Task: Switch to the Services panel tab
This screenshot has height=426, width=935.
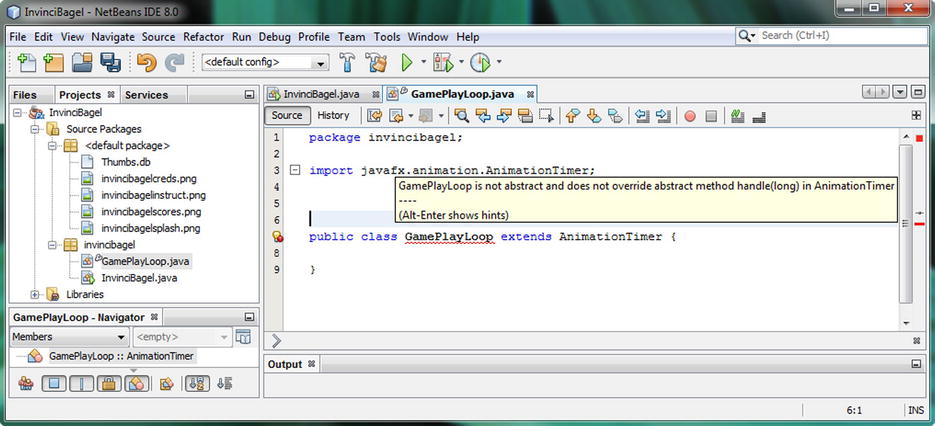Action: click(146, 95)
